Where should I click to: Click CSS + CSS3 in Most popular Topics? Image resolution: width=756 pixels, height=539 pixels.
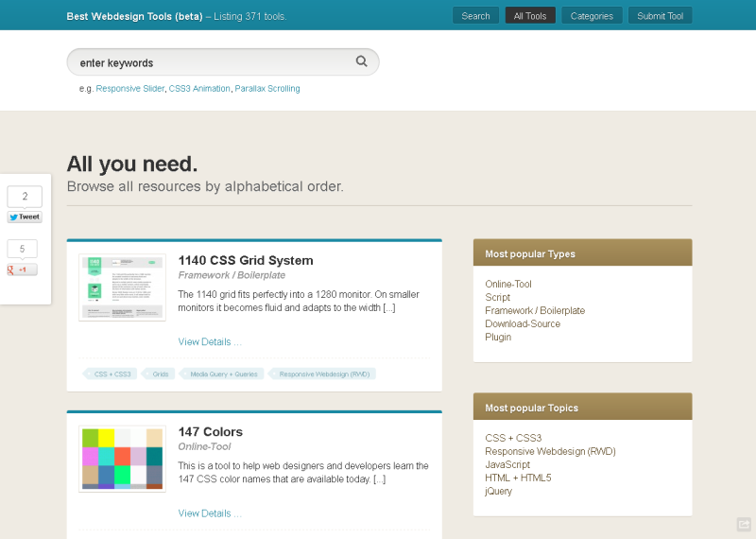pos(513,438)
